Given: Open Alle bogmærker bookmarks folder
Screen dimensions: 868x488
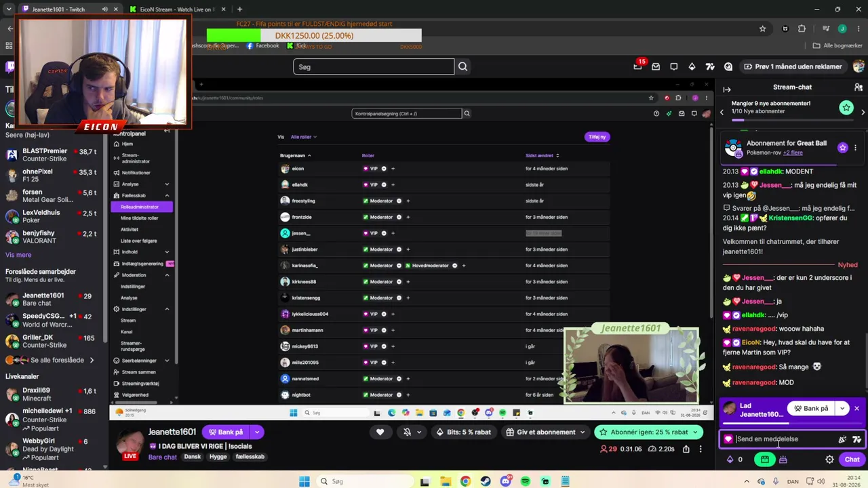Looking at the screenshot, I should 837,45.
